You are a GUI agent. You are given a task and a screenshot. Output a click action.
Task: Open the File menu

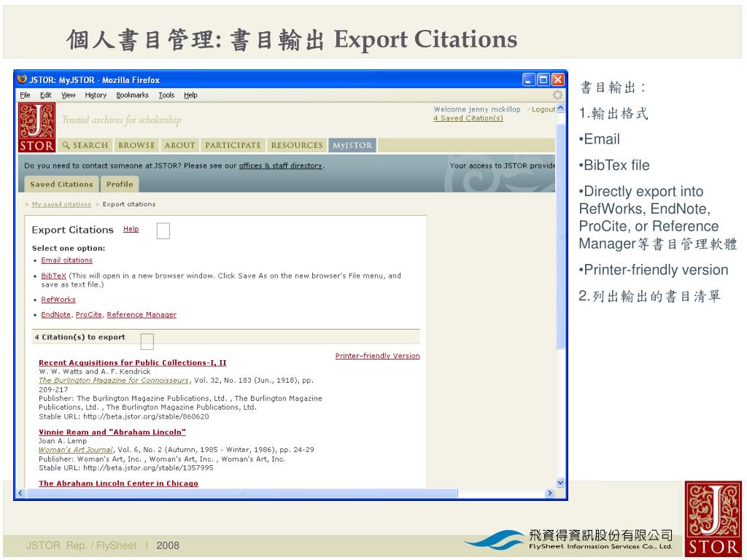(x=26, y=96)
